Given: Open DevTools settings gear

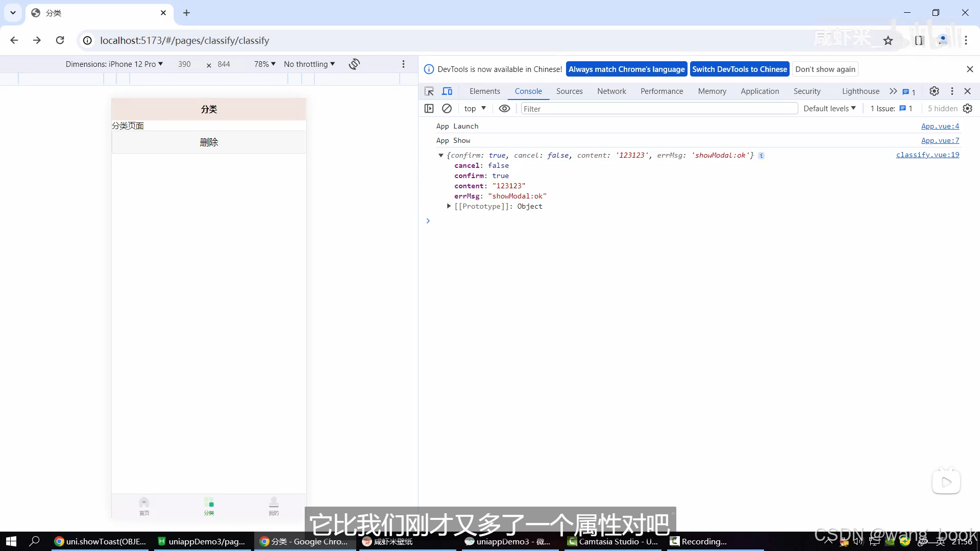Looking at the screenshot, I should 934,91.
